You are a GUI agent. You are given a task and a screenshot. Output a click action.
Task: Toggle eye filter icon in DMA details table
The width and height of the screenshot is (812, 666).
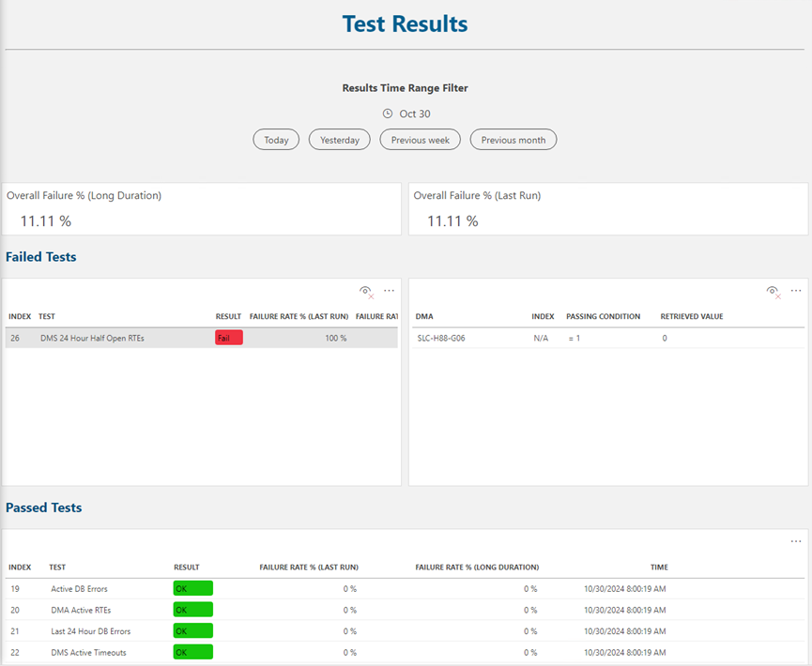point(774,292)
